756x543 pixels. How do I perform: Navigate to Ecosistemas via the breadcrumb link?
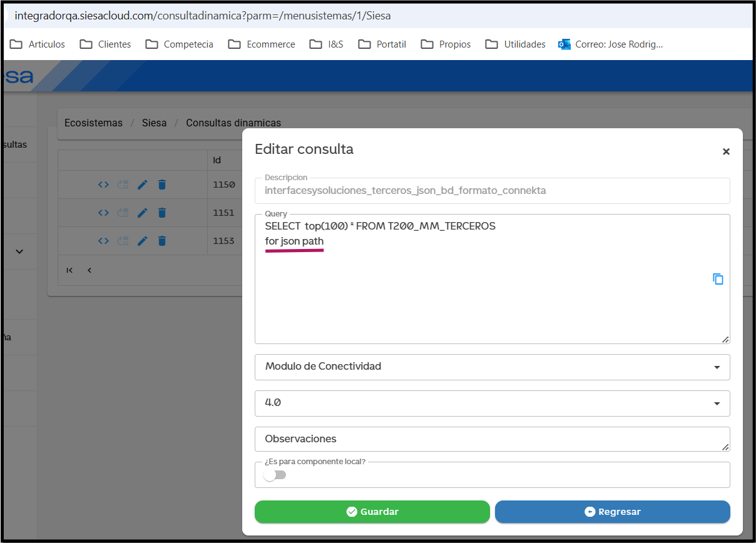click(93, 123)
